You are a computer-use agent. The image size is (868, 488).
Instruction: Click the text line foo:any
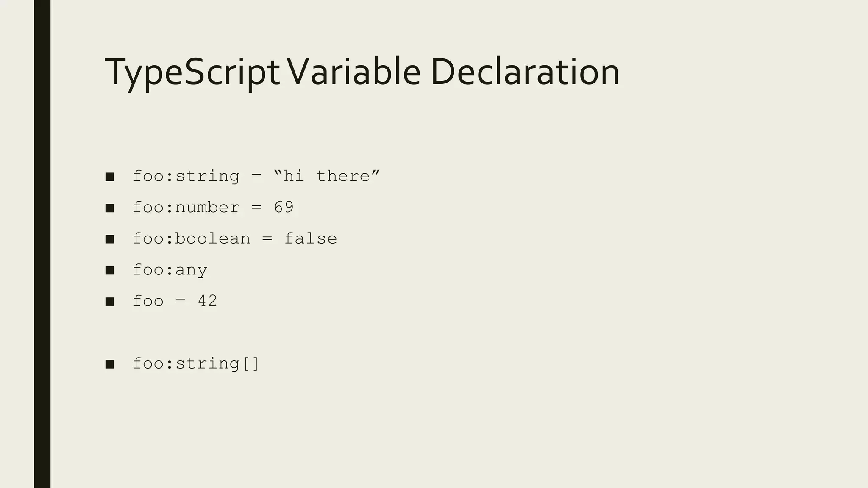[170, 270]
